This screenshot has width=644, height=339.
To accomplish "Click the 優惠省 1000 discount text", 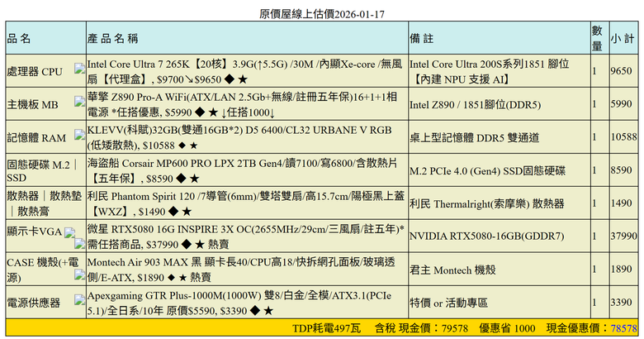I will click(x=507, y=328).
